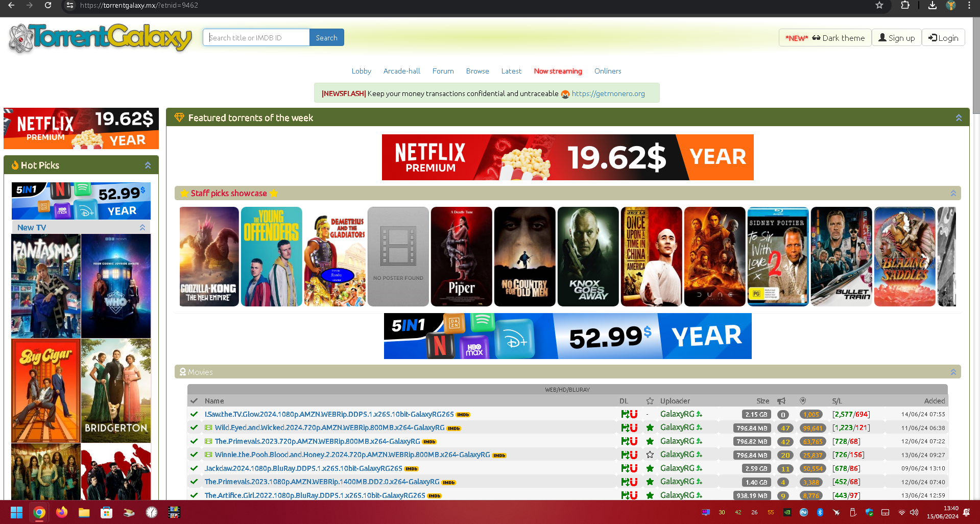The image size is (980, 524).
Task: Open the getmonero.org newsflash link
Action: coord(608,93)
